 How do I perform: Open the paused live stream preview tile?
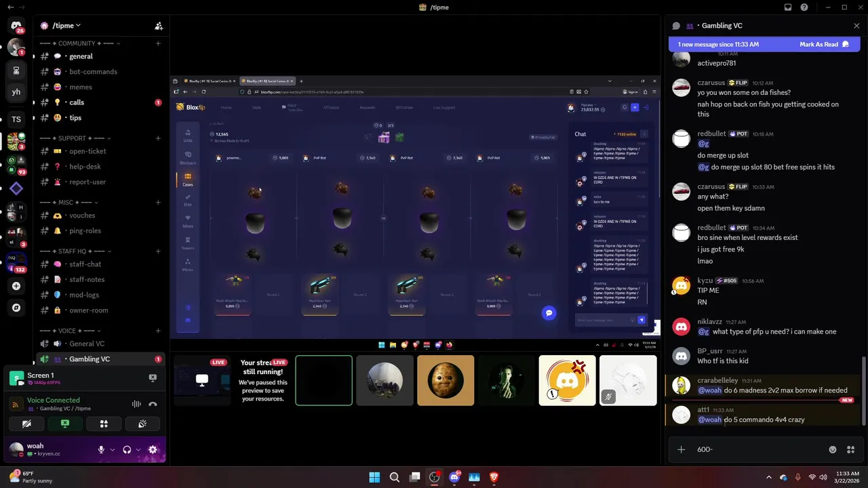262,381
